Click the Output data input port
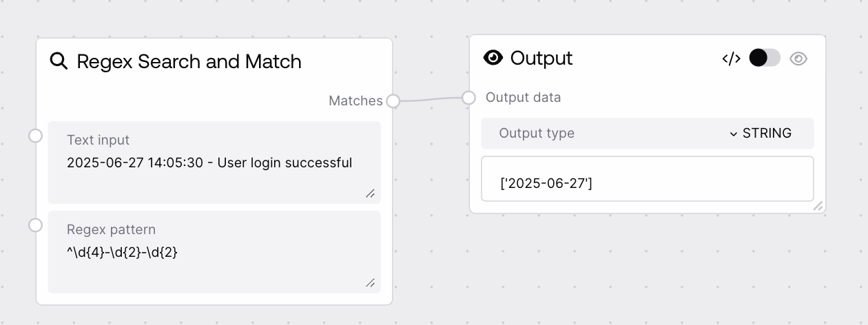868x325 pixels. 469,98
